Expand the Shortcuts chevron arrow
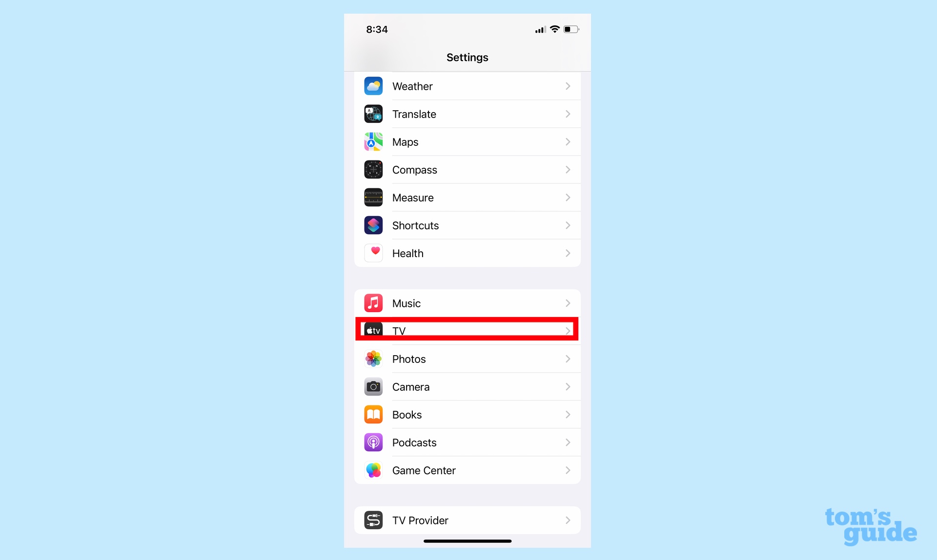Screen dimensions: 937x560 (568, 225)
